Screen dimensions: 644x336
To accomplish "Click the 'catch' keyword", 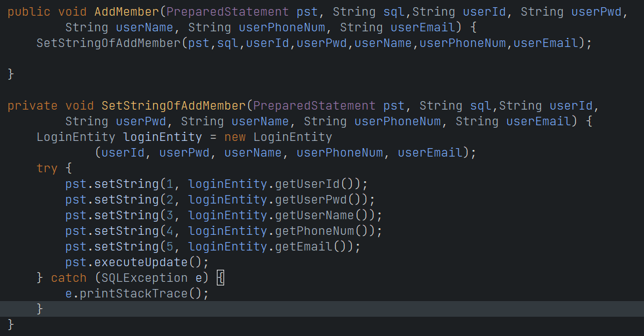I will tap(69, 278).
